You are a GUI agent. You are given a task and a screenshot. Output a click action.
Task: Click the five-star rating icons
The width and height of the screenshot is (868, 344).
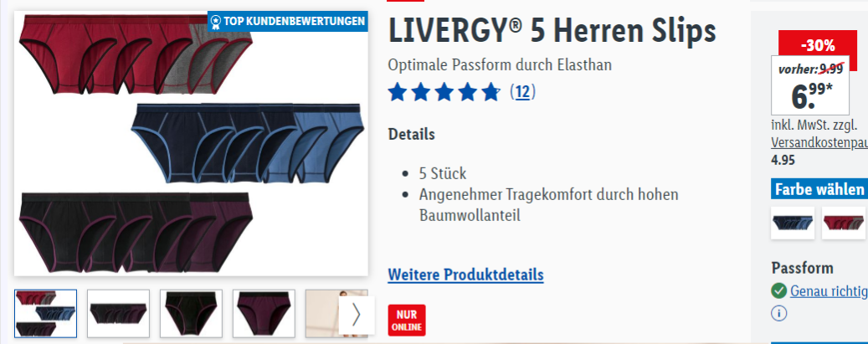click(x=444, y=92)
